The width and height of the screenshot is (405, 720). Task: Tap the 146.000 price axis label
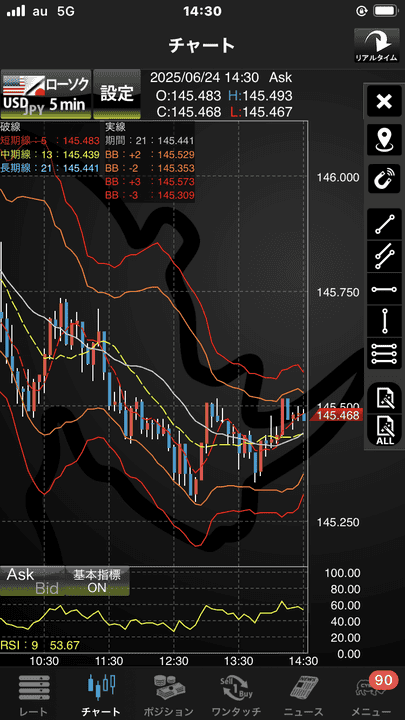[337, 177]
